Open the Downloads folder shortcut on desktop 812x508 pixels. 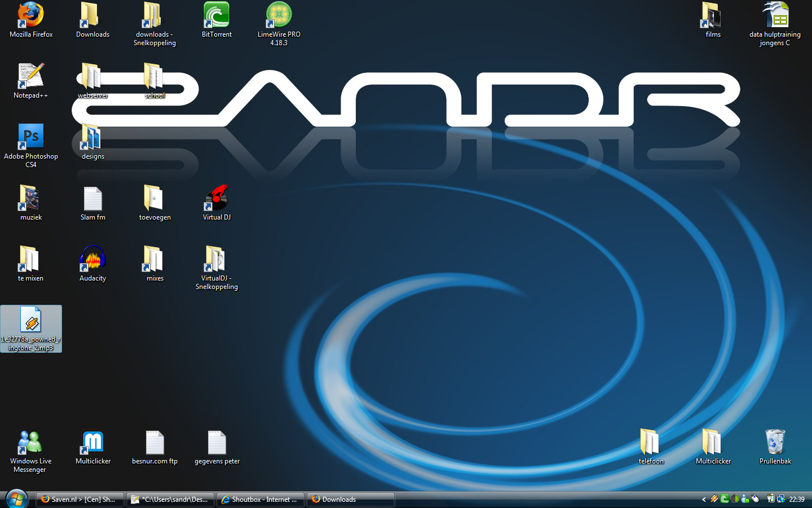point(92,20)
